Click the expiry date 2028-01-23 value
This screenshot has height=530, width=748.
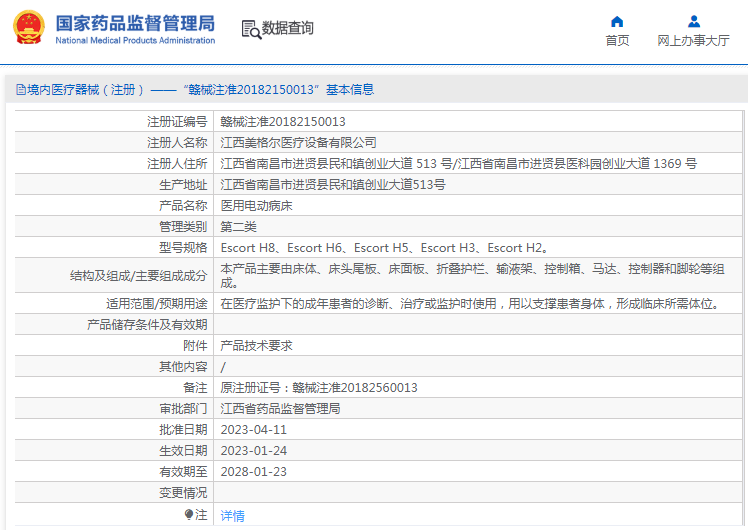tap(253, 472)
